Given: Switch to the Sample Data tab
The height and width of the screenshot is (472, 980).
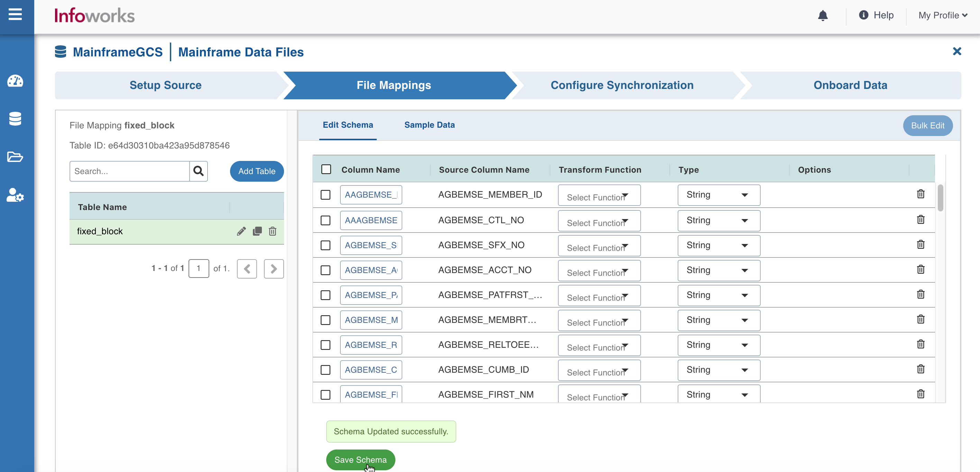Looking at the screenshot, I should pyautogui.click(x=429, y=125).
